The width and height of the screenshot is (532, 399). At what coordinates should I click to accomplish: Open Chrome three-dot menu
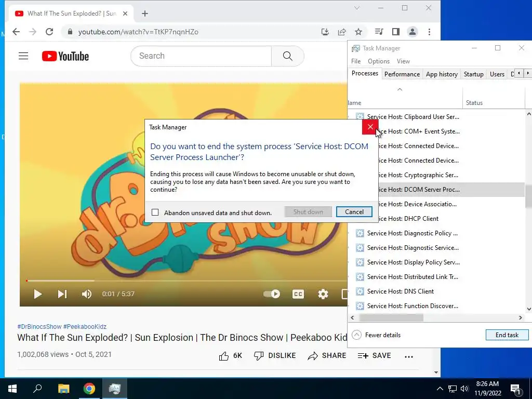click(x=429, y=32)
